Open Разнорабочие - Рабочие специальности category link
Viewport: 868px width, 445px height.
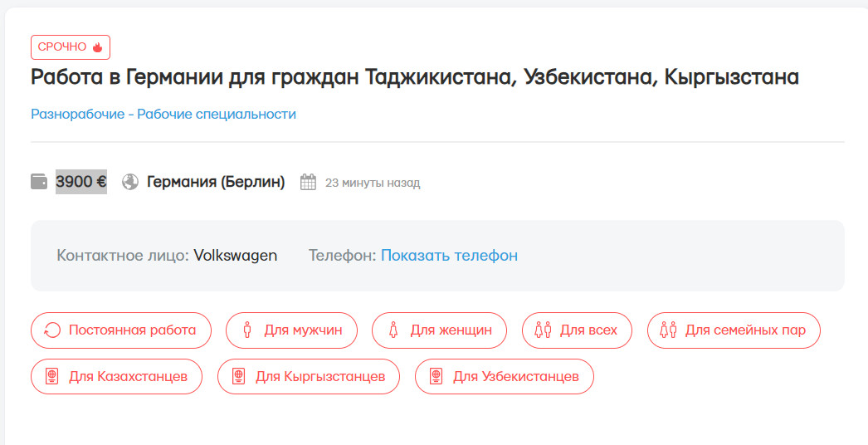(163, 115)
